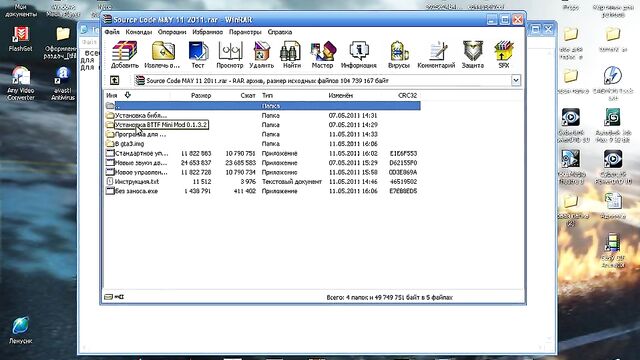
Task: Launch the Мастер (Wizard) toolbar icon
Action: pyautogui.click(x=322, y=55)
